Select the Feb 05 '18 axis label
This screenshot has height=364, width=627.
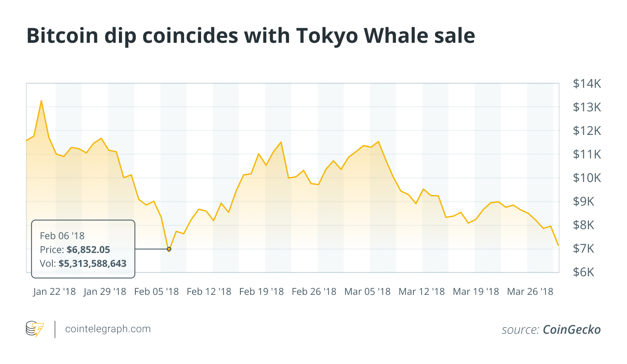tap(157, 292)
